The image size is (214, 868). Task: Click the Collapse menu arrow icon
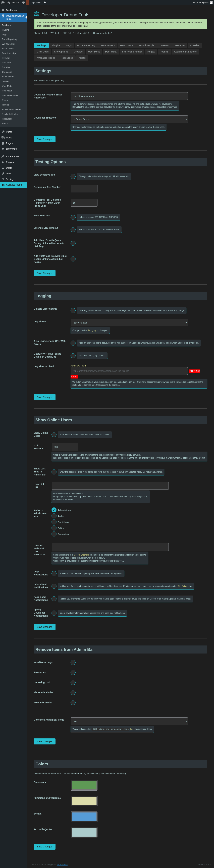[3, 185]
